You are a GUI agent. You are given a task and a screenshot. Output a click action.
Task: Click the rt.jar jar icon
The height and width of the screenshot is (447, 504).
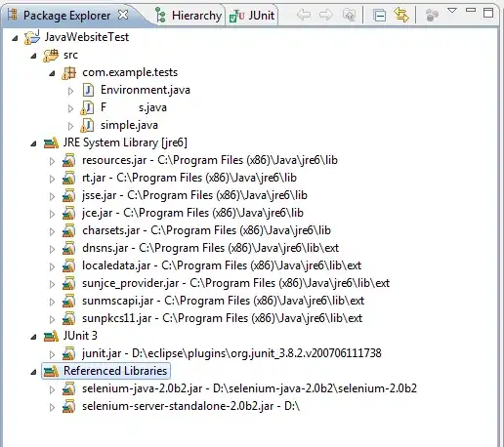tap(68, 178)
